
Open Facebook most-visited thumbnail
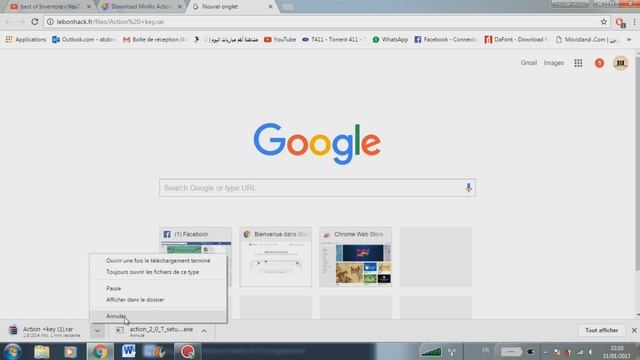click(196, 256)
